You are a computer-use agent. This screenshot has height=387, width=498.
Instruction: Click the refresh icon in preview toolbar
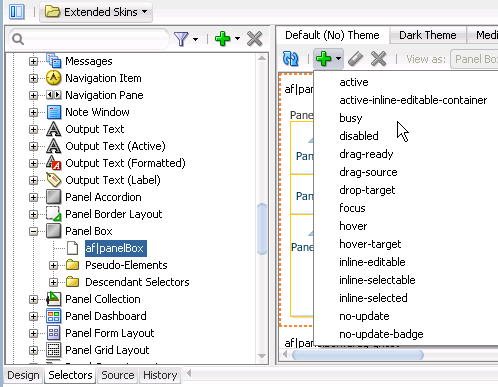pos(291,59)
